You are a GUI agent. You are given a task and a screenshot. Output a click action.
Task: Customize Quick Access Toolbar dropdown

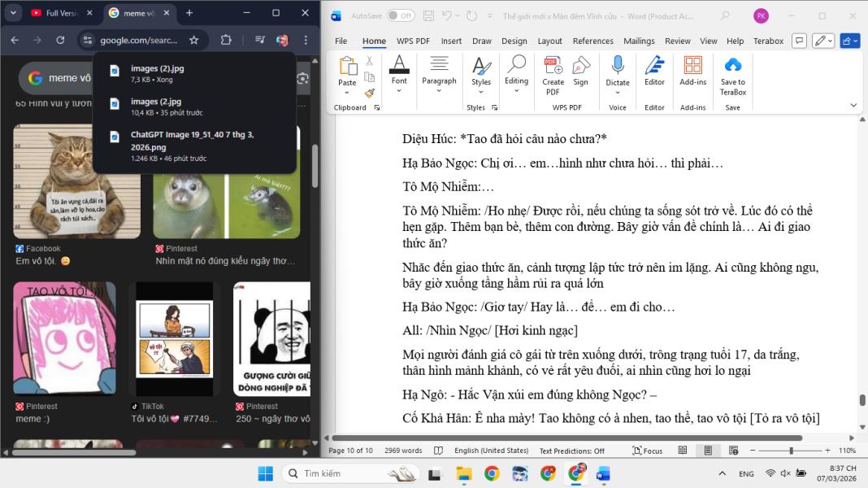pyautogui.click(x=489, y=16)
